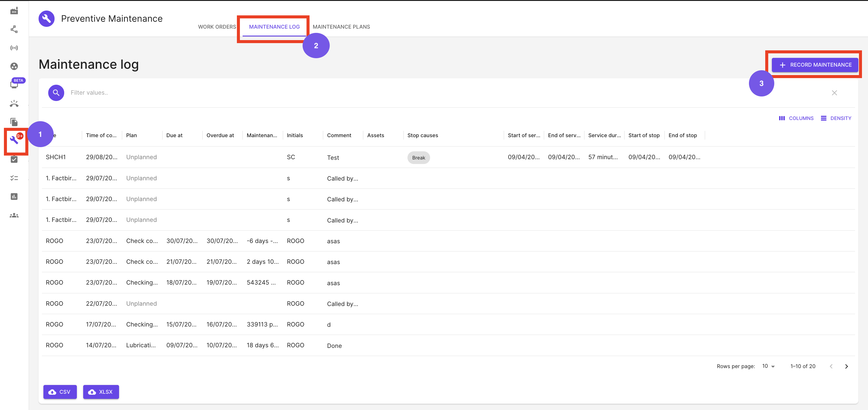The height and width of the screenshot is (410, 868).
Task: Open the users group sidebar icon
Action: point(14,215)
